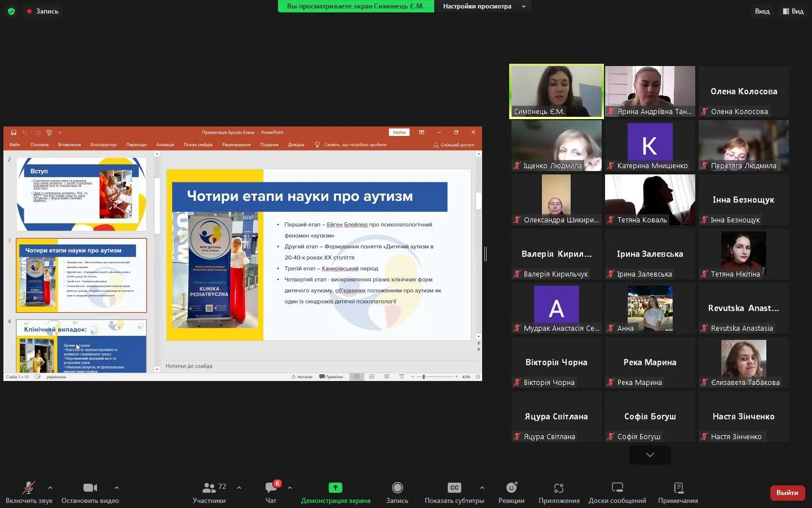Screen dimensions: 812x508
Task: Click the microphone unmute icon in Zoom toolbar
Action: tap(28, 488)
